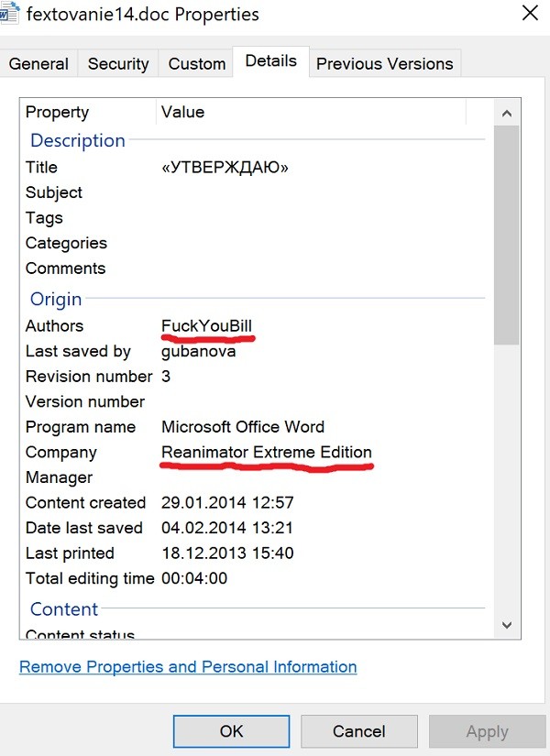Collapse the Description section header
The height and width of the screenshot is (756, 550).
click(x=78, y=141)
